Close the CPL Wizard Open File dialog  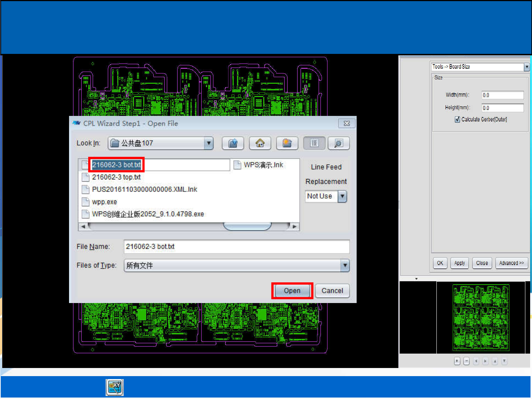(347, 123)
